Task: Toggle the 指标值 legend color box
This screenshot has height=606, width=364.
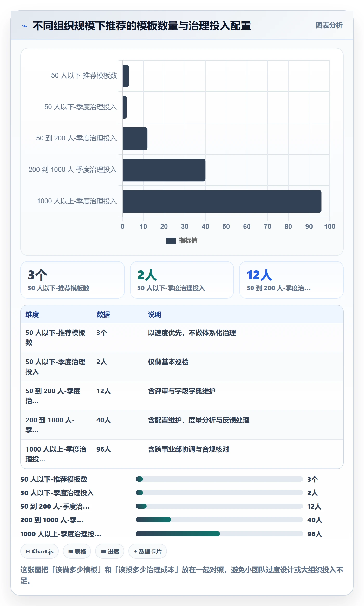Action: click(171, 241)
